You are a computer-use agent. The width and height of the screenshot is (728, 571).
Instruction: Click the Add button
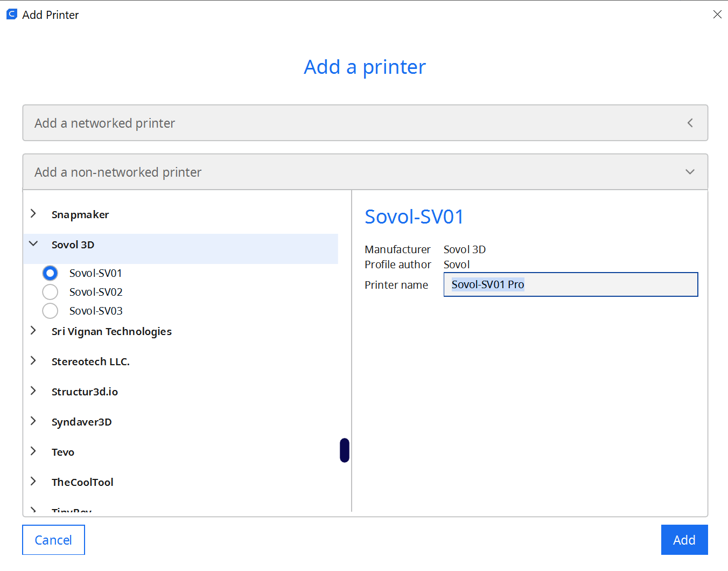[x=684, y=540]
